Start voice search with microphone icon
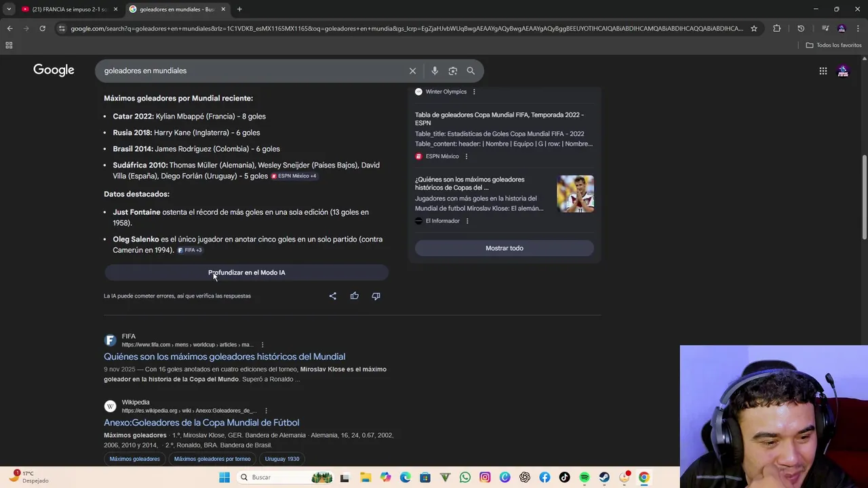 coord(435,70)
